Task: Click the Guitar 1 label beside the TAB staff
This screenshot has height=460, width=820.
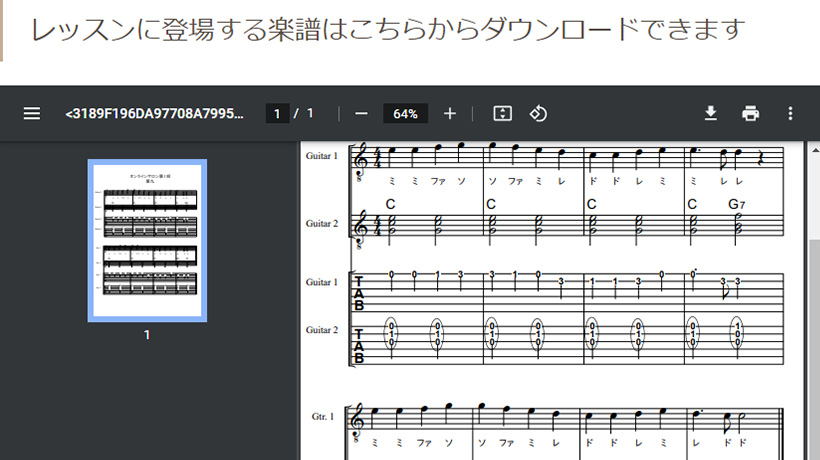Action: coord(322,283)
